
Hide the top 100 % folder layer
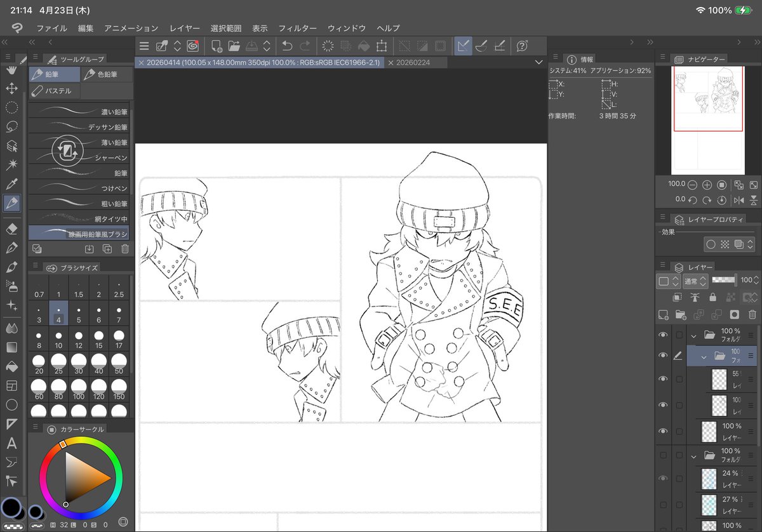[x=664, y=335]
